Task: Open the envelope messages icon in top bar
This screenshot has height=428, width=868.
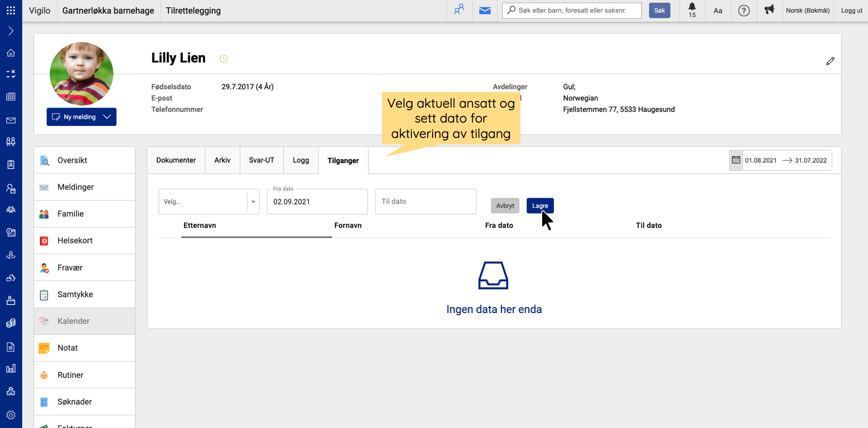Action: pos(485,10)
